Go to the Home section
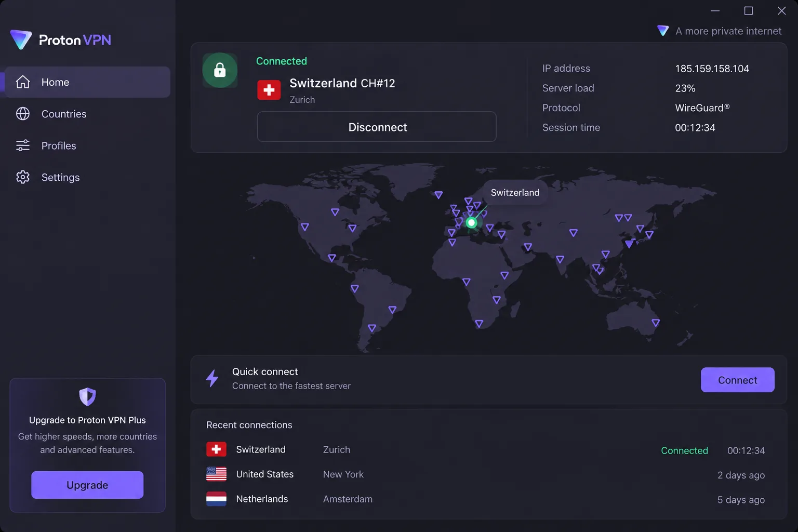798x532 pixels. (87, 82)
